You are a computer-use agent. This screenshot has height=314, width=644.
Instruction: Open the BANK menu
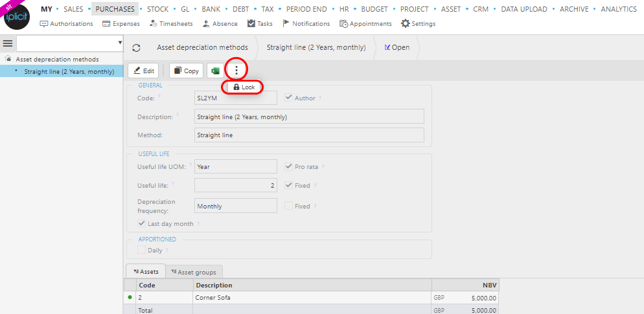point(211,9)
